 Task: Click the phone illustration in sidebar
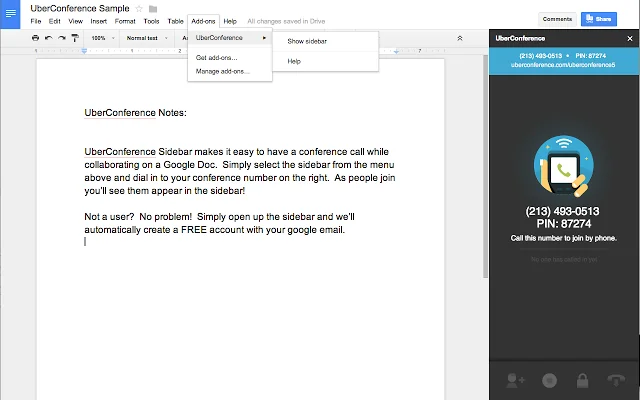(x=564, y=166)
